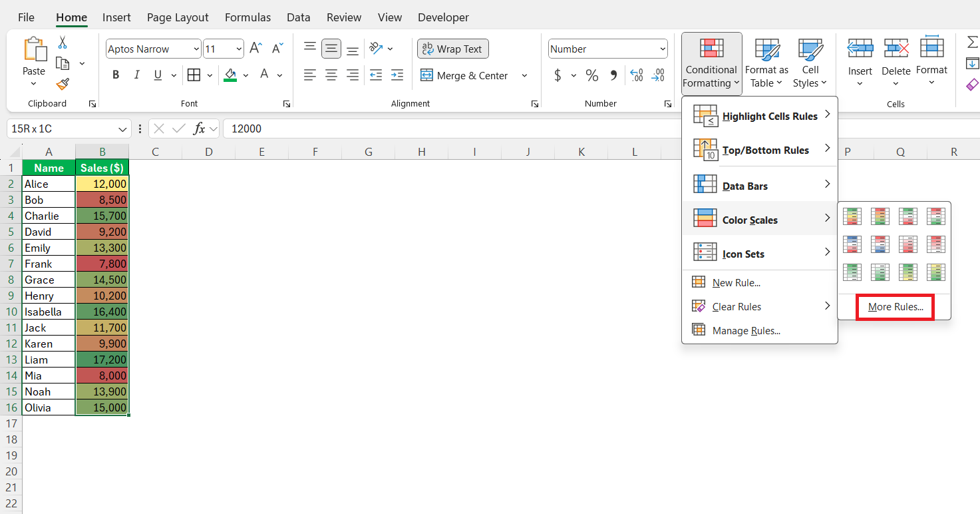Apply Comma Style format

coord(613,75)
